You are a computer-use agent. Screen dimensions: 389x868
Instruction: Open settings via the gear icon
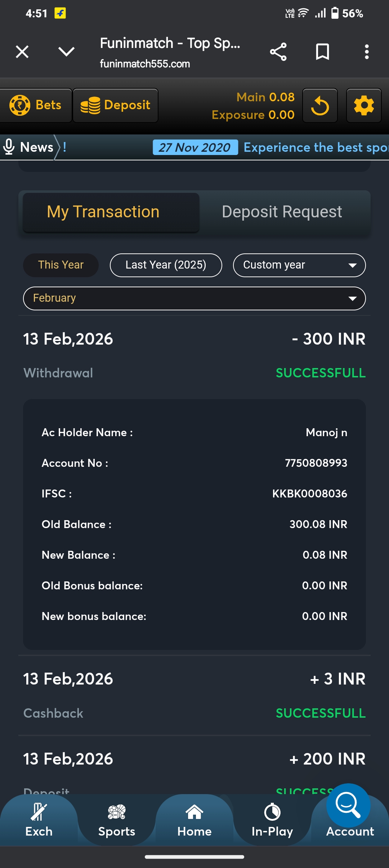pos(364,106)
